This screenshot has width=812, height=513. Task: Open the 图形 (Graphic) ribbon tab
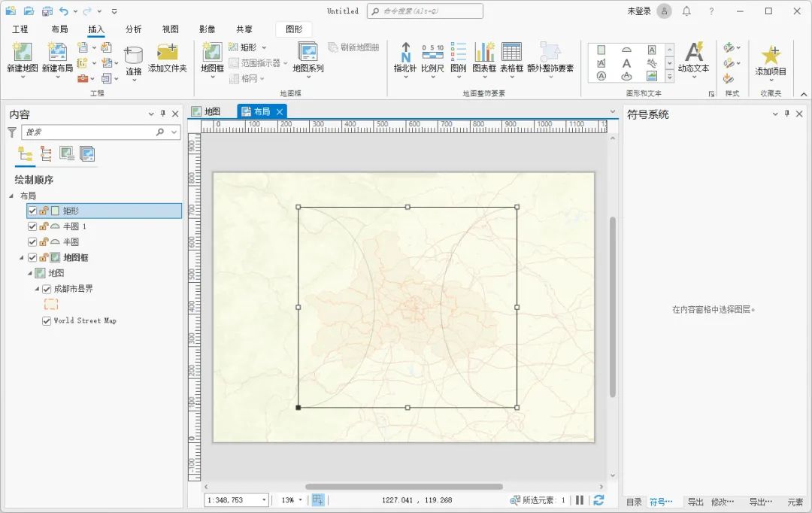point(294,29)
